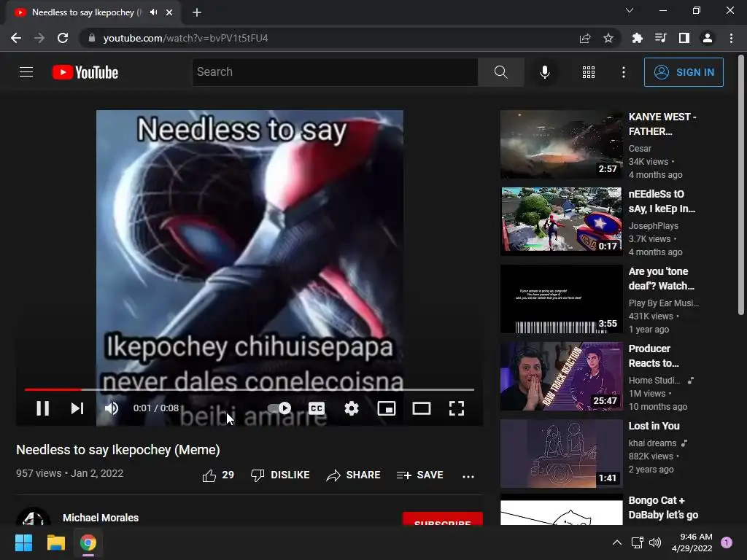Open Michael Morales channel

[101, 518]
